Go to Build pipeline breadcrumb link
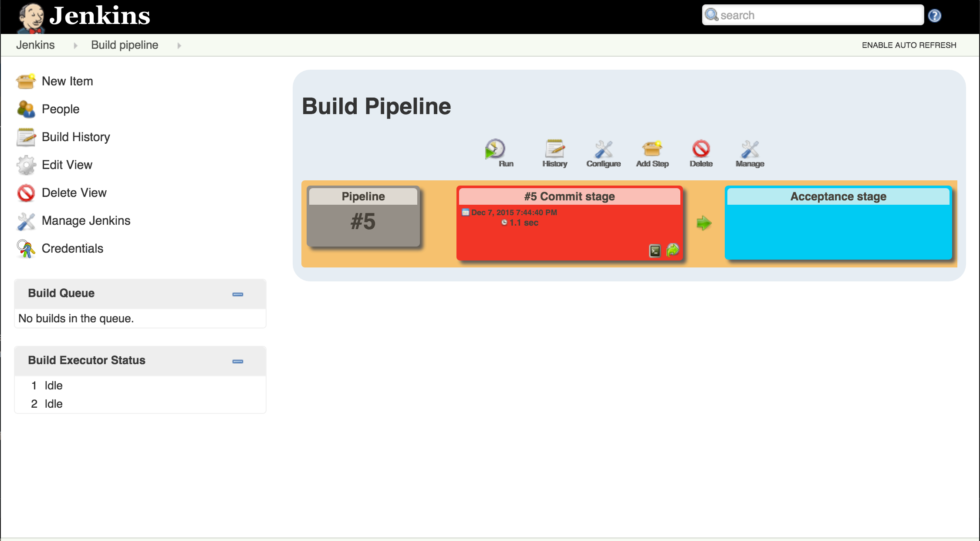 point(125,45)
